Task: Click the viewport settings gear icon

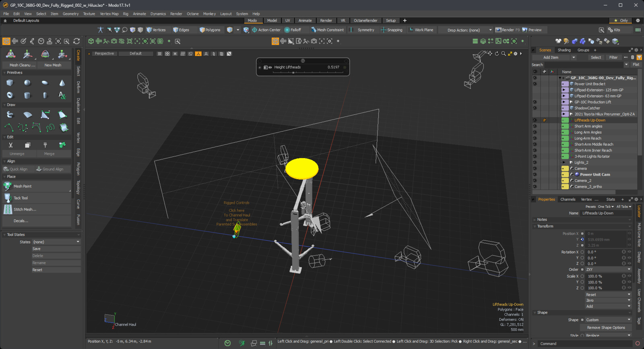Action: (x=516, y=54)
